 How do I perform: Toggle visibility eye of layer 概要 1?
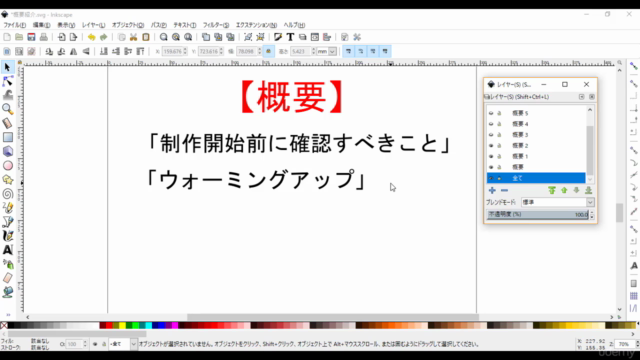tap(491, 156)
